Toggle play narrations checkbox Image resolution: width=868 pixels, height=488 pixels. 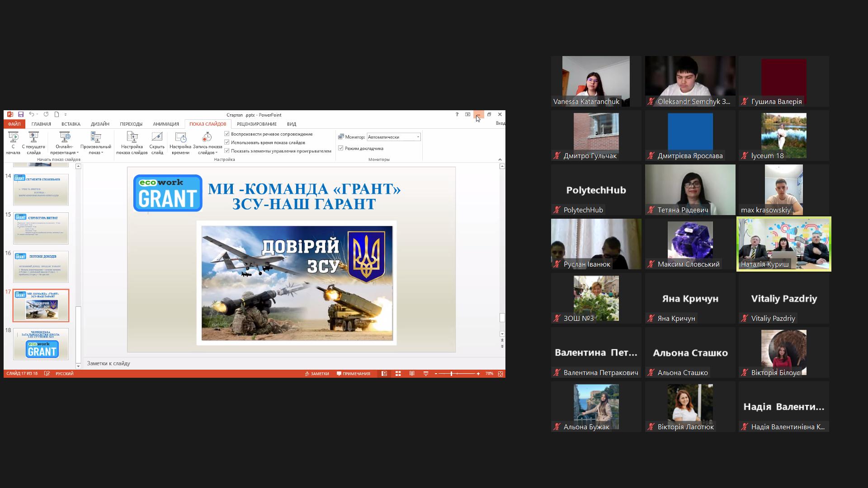(x=227, y=134)
